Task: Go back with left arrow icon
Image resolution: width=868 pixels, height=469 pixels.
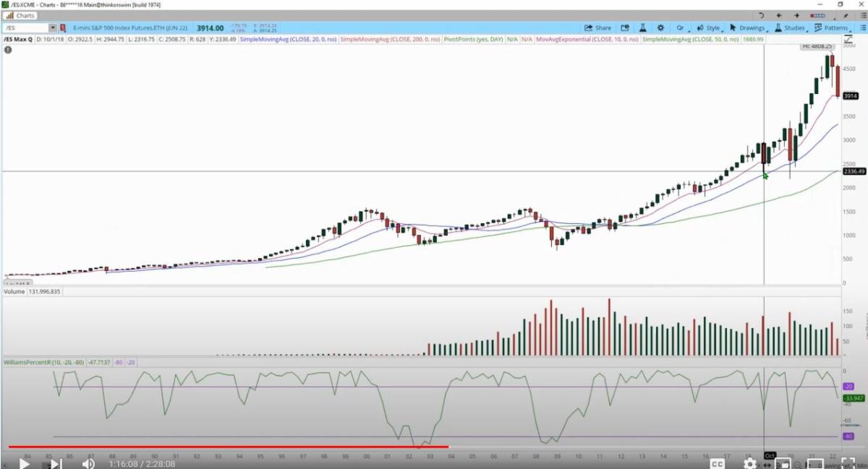Action: pyautogui.click(x=779, y=15)
